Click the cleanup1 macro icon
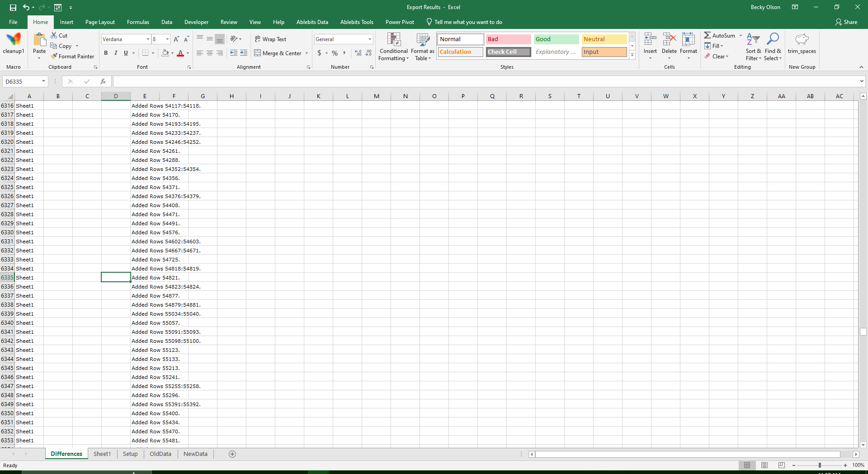The image size is (868, 474). 14,43
